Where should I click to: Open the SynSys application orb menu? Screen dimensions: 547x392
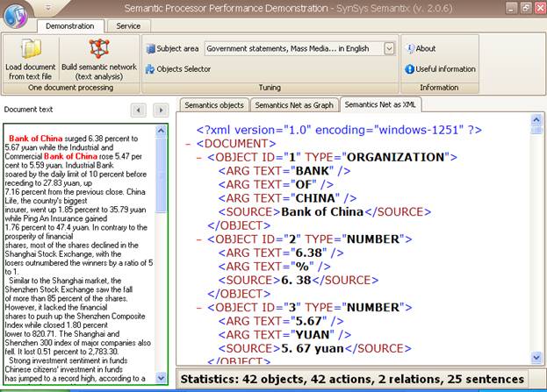tap(16, 16)
